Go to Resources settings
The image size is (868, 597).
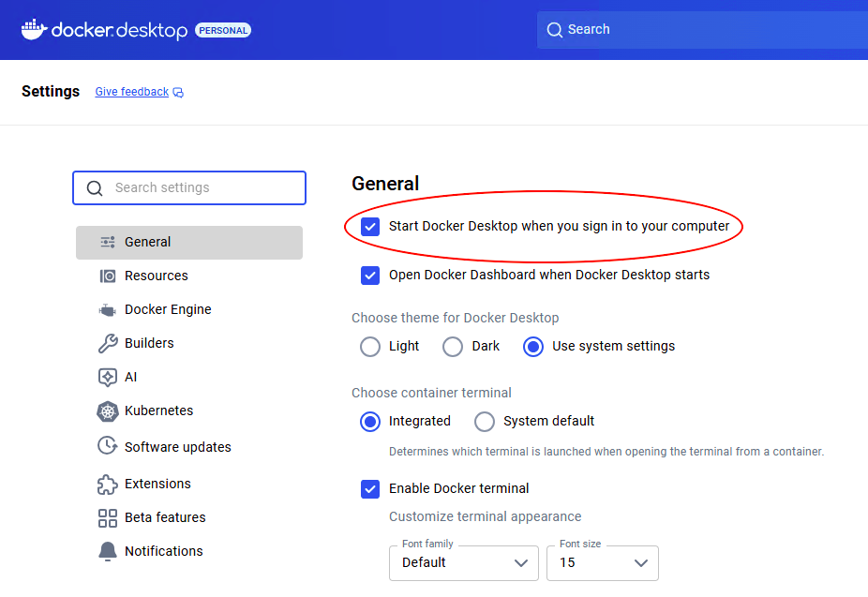click(189, 276)
